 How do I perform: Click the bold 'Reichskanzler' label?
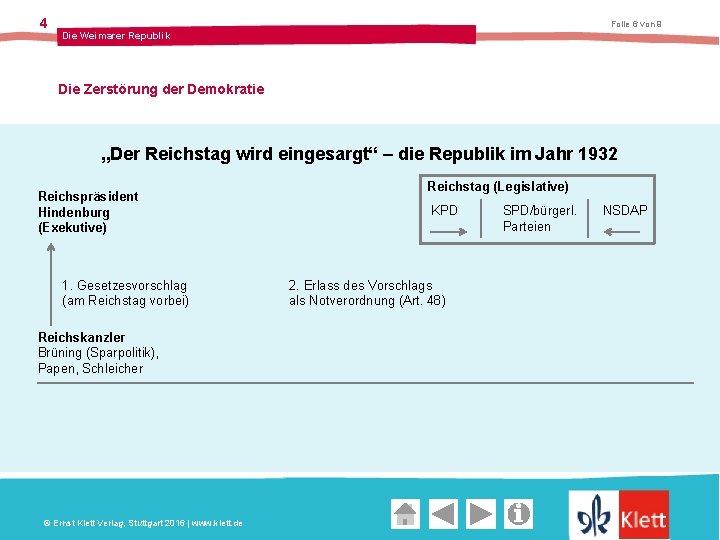(x=81, y=337)
